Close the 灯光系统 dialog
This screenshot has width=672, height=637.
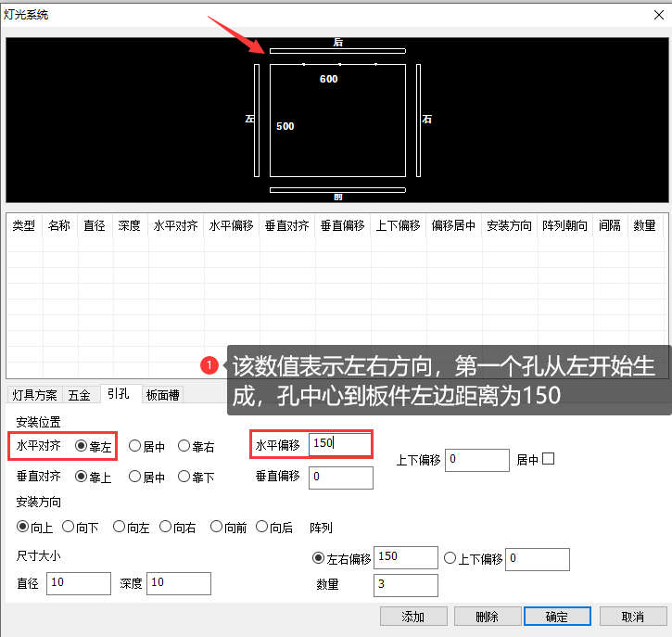click(x=659, y=15)
